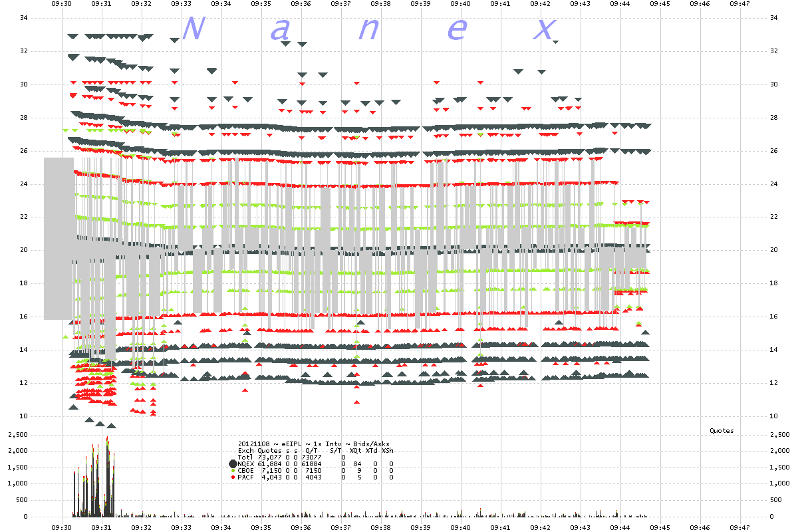Select the CBOE exchange name in legend
The image size is (798, 532).
pos(245,470)
